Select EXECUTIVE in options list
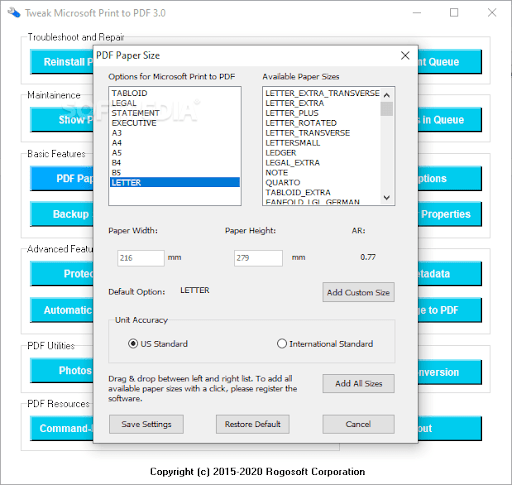The image size is (512, 485). point(175,123)
